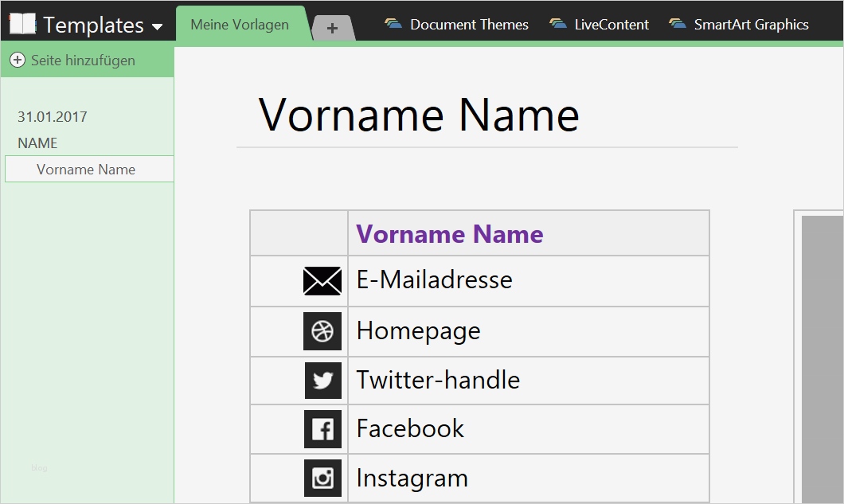Click the Document Themes notebook icon
The height and width of the screenshot is (504, 844).
393,24
